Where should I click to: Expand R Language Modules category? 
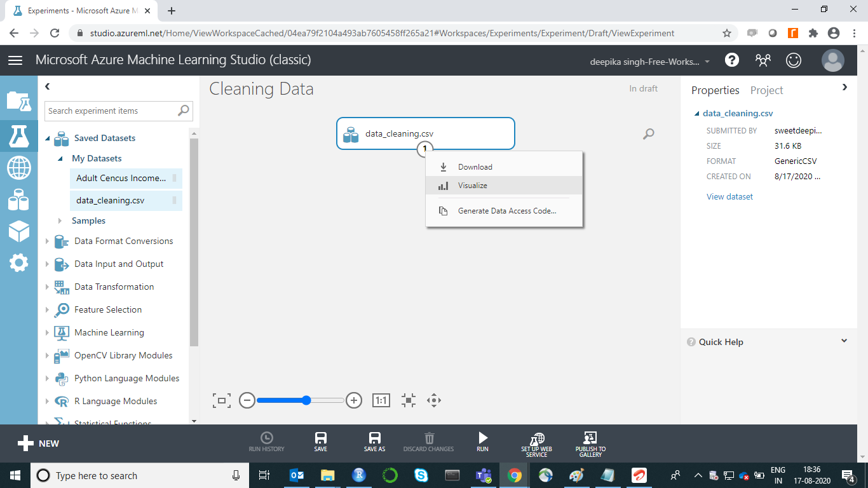(47, 402)
